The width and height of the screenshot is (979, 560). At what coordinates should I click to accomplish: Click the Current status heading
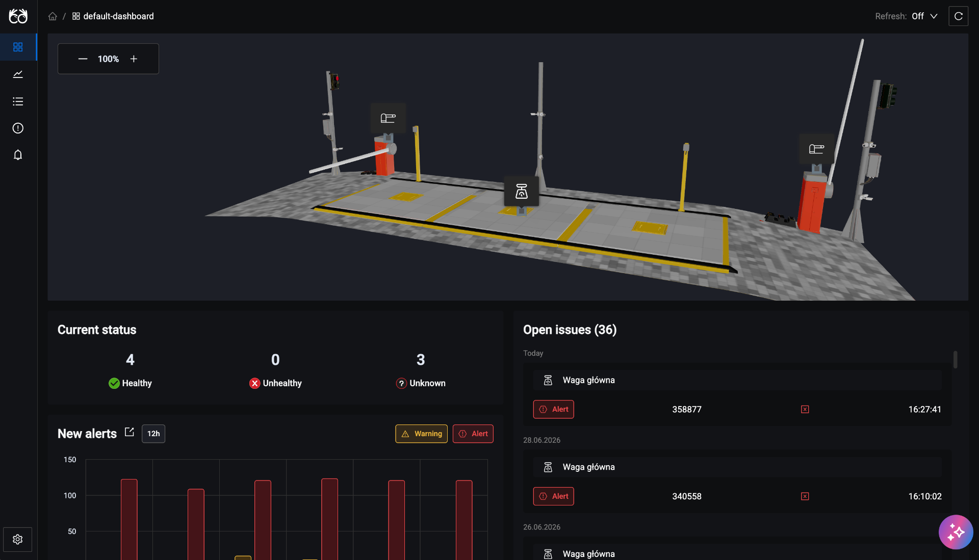[97, 330]
